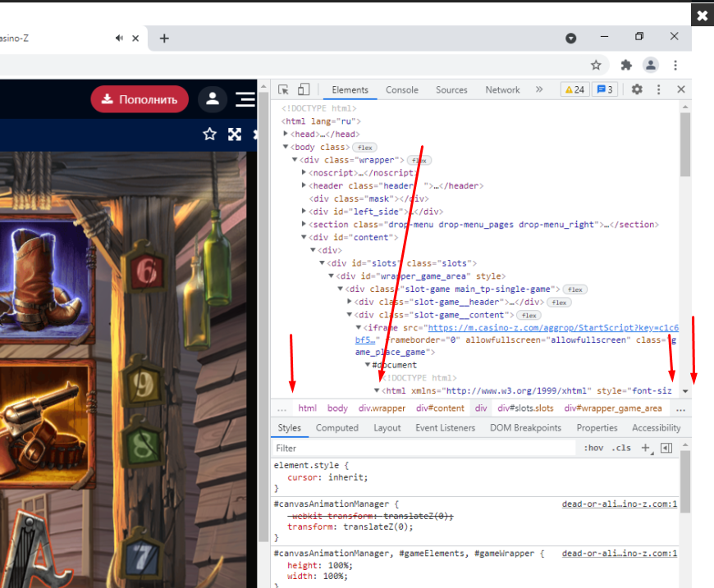
Task: Collapse the div id="content" node
Action: (x=304, y=237)
